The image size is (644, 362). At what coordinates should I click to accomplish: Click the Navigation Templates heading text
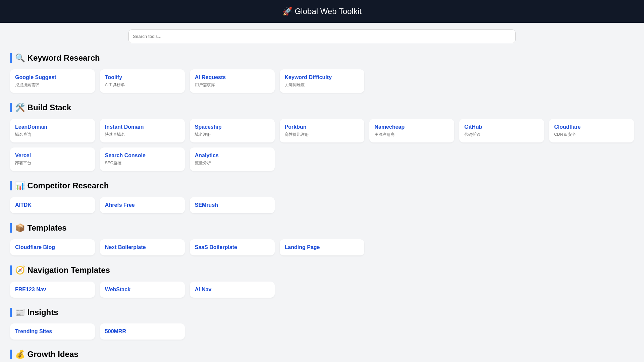pyautogui.click(x=68, y=270)
